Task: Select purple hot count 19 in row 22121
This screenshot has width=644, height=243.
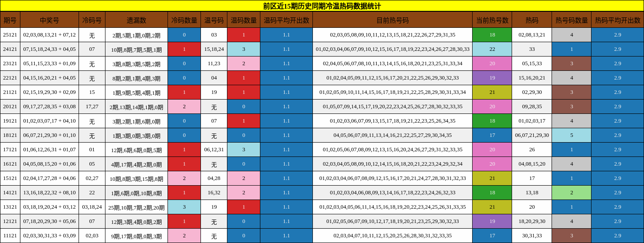Action: 492,78
